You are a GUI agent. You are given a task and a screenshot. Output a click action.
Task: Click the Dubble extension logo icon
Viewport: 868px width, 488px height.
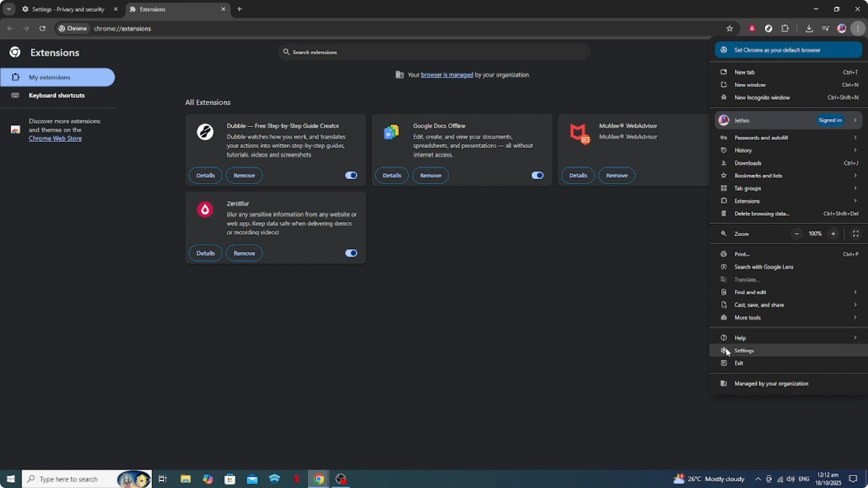pyautogui.click(x=205, y=132)
